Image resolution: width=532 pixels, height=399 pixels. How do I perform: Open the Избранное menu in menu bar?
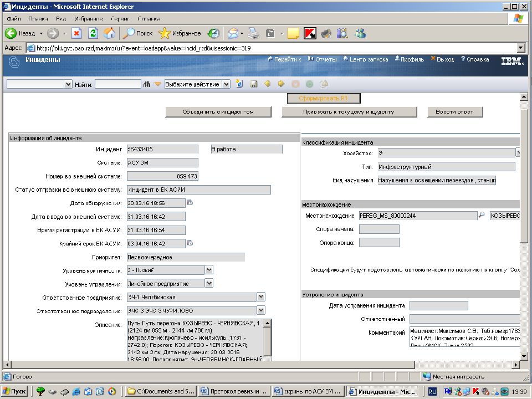pos(89,19)
